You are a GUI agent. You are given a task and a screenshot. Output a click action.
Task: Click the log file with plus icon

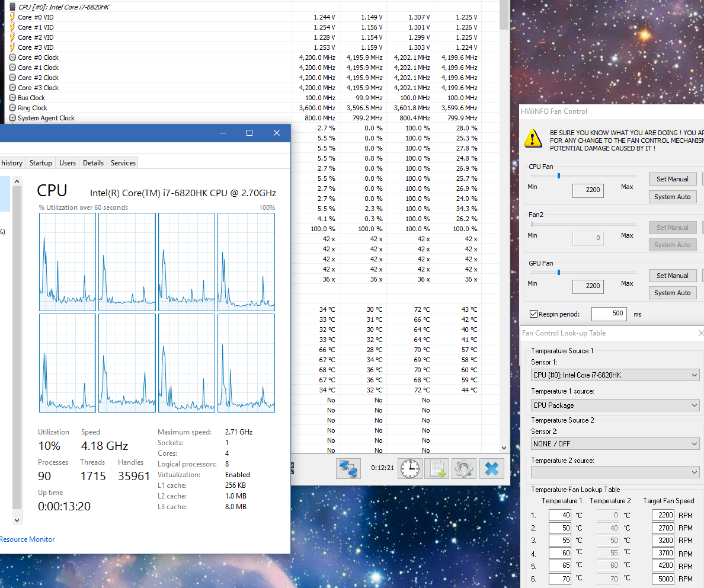point(437,468)
